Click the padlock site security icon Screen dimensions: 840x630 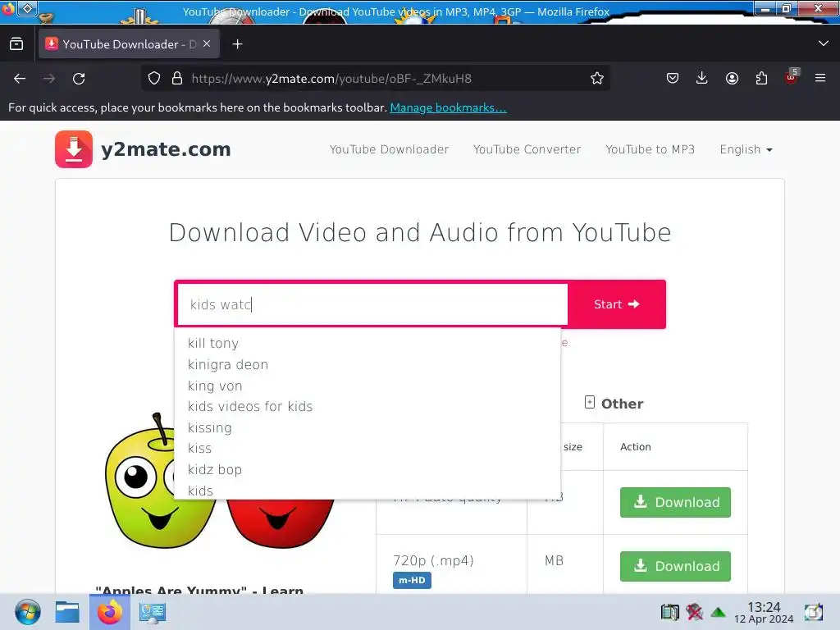[x=177, y=78]
